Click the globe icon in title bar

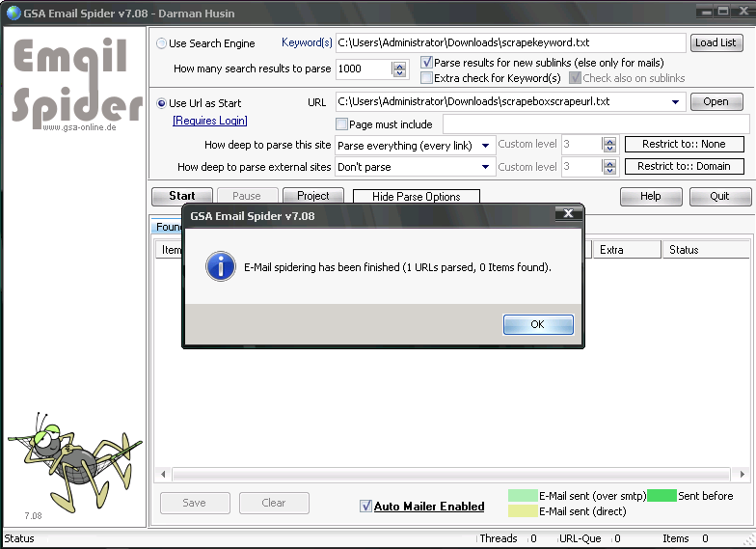click(13, 14)
